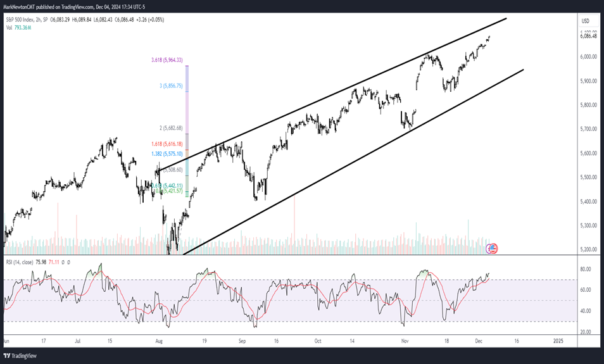Click the purple event marker behind the flag
The image size is (604, 364).
click(x=489, y=249)
